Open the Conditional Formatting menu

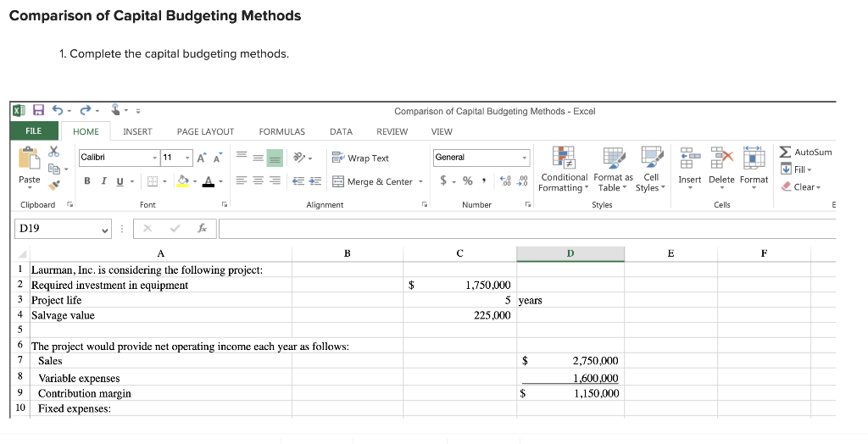pyautogui.click(x=564, y=170)
